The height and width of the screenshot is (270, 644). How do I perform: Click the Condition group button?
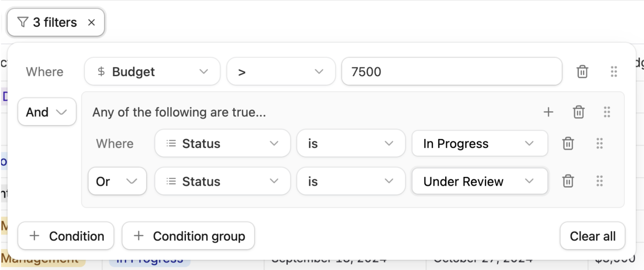[189, 235]
